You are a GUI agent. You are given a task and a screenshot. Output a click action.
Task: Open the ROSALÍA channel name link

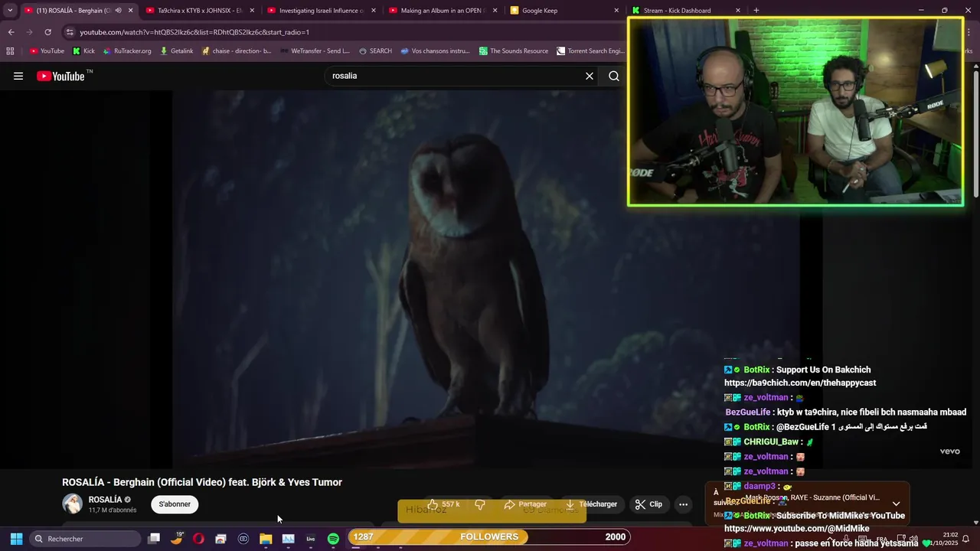(105, 500)
